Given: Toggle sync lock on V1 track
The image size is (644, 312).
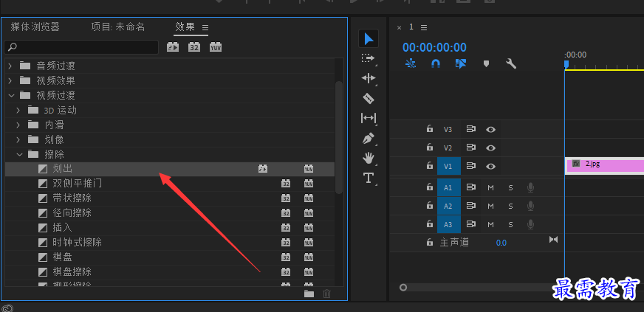Looking at the screenshot, I should [470, 166].
